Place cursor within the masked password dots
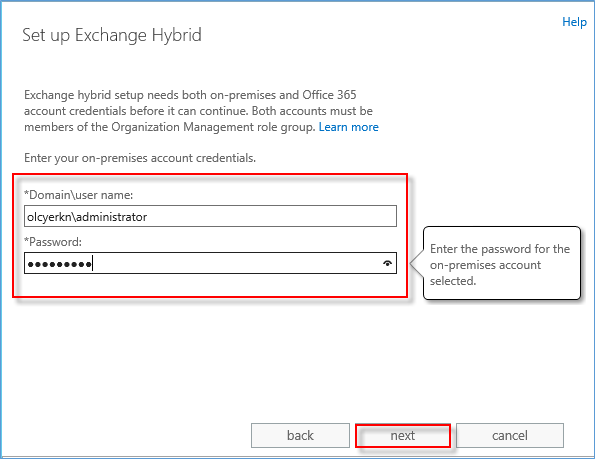Screen dimensions: 595x459 coord(60,264)
